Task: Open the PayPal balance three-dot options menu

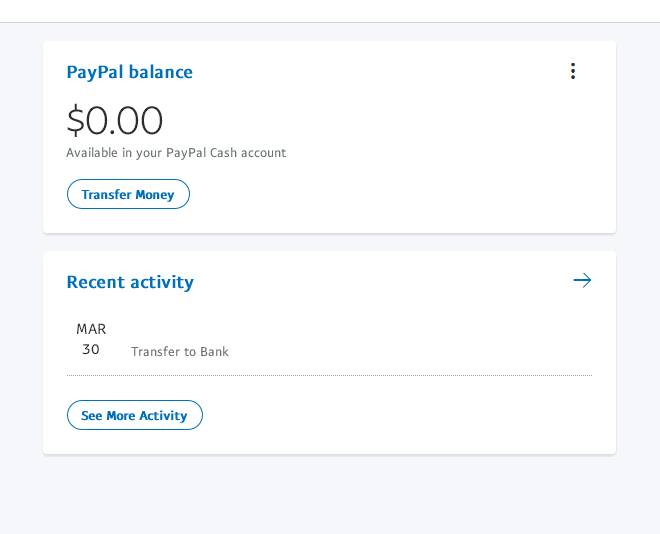Action: point(573,71)
